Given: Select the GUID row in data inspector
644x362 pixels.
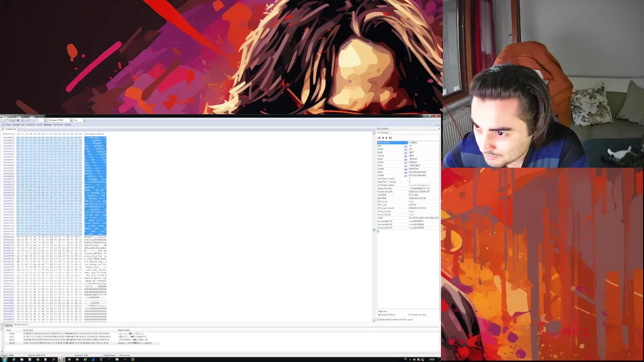Looking at the screenshot, I should pos(408,218).
